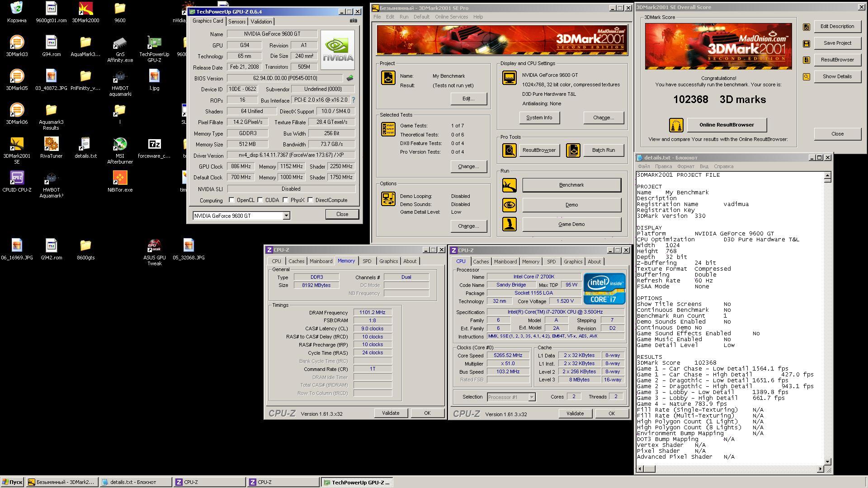
Task: Click the NVIDIA logo in GPU-Z
Action: coord(338,50)
